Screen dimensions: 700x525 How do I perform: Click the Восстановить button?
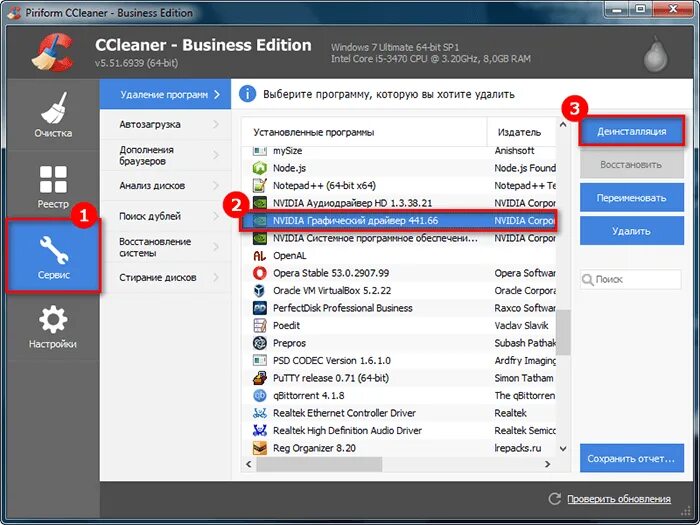(632, 165)
